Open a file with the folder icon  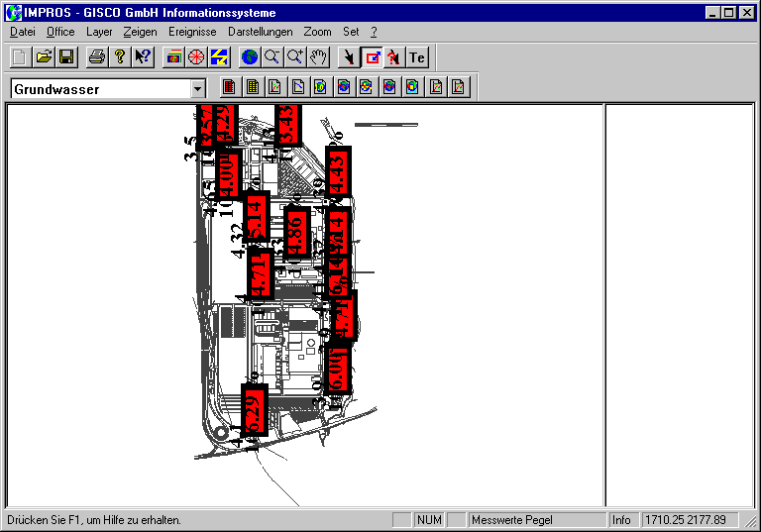[44, 57]
